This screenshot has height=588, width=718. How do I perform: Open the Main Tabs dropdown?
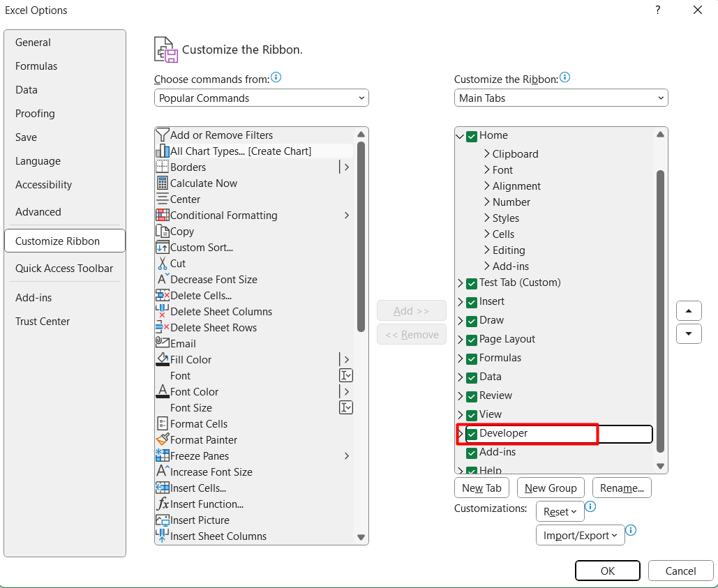point(560,98)
